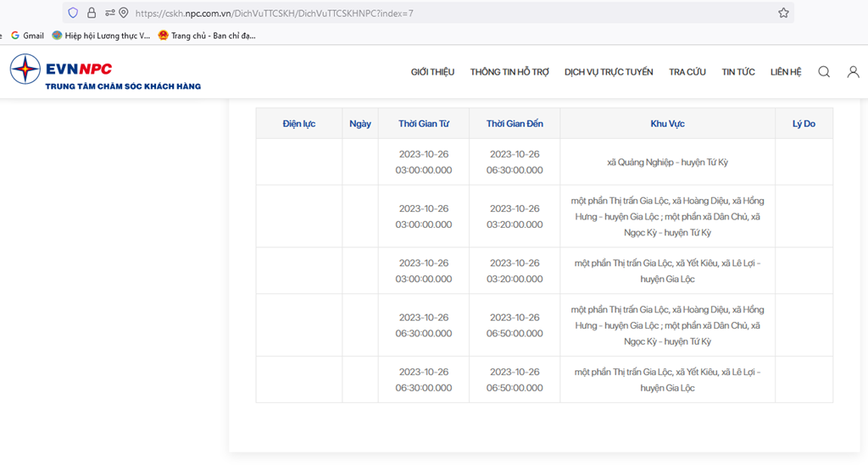This screenshot has height=476, width=868.
Task: Click the permissions settings icon in the address bar
Action: pos(109,13)
